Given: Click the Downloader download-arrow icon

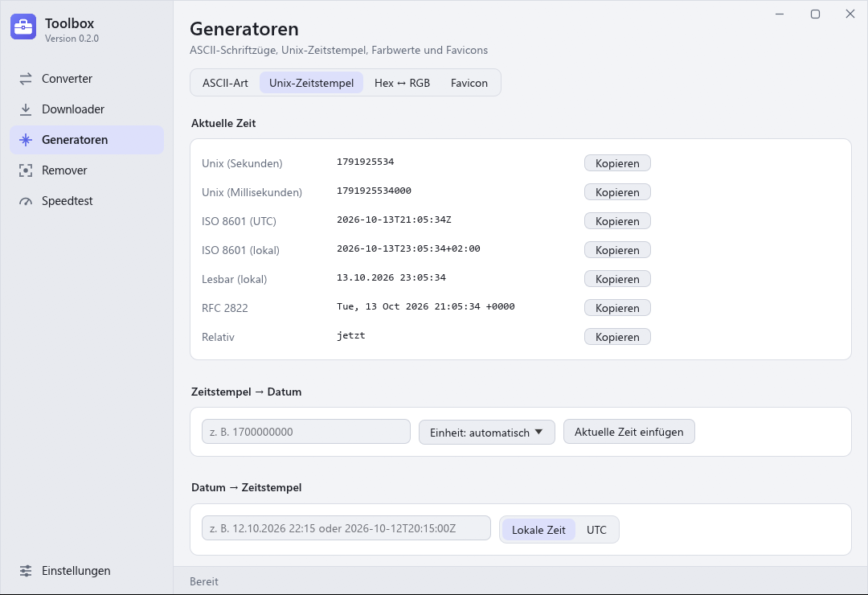Looking at the screenshot, I should [26, 109].
